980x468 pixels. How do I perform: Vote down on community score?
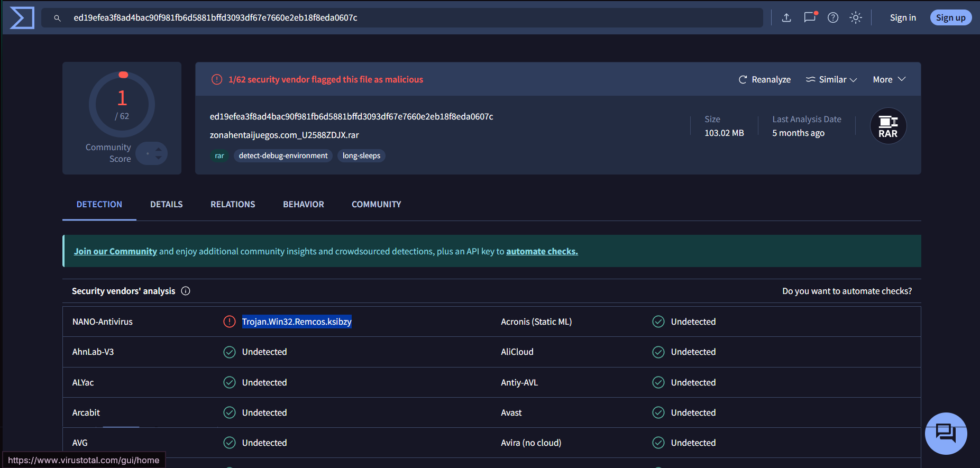[x=158, y=158]
